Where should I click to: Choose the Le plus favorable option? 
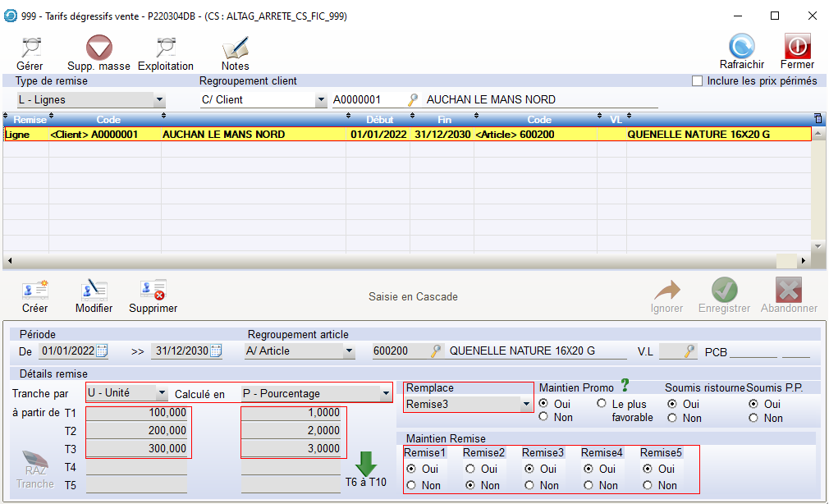coord(602,404)
